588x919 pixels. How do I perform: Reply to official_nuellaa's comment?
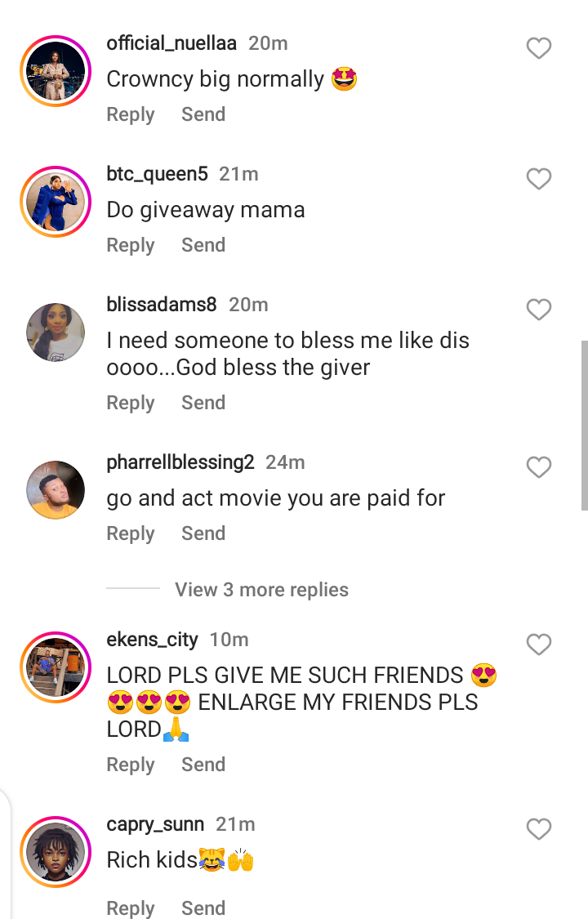tap(131, 114)
